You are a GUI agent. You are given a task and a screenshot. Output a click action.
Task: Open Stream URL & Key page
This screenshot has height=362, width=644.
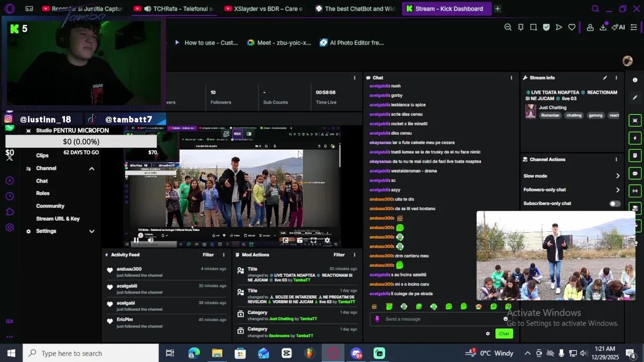[58, 219]
